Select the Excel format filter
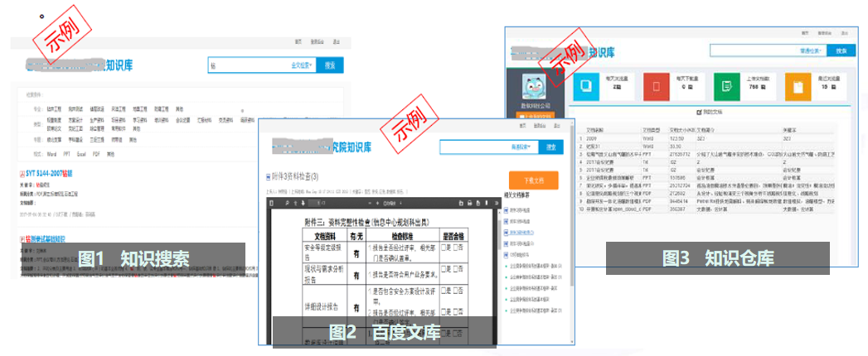Image resolution: width=868 pixels, height=356 pixels. pos(80,155)
